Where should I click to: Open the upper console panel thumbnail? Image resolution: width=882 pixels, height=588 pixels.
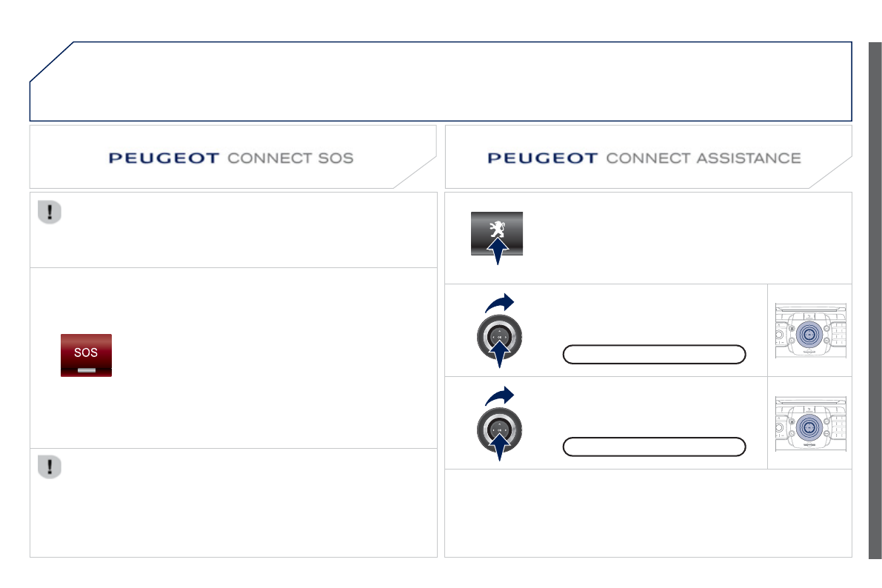click(810, 331)
